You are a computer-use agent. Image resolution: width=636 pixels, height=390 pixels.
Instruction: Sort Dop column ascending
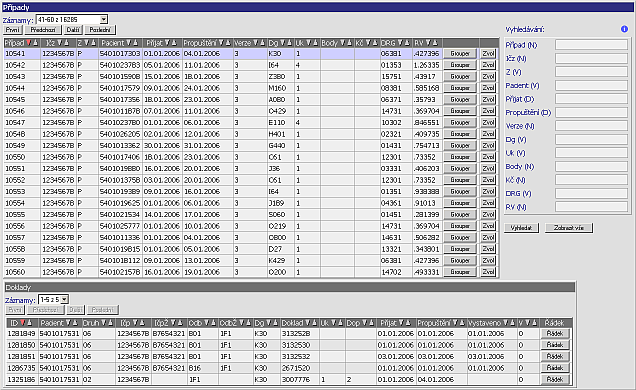coord(371,323)
